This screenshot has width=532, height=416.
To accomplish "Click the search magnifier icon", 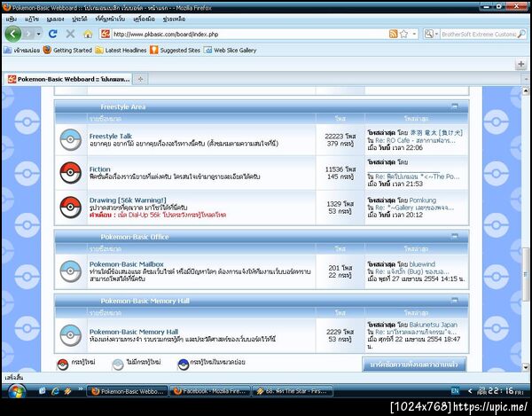I will [x=521, y=34].
